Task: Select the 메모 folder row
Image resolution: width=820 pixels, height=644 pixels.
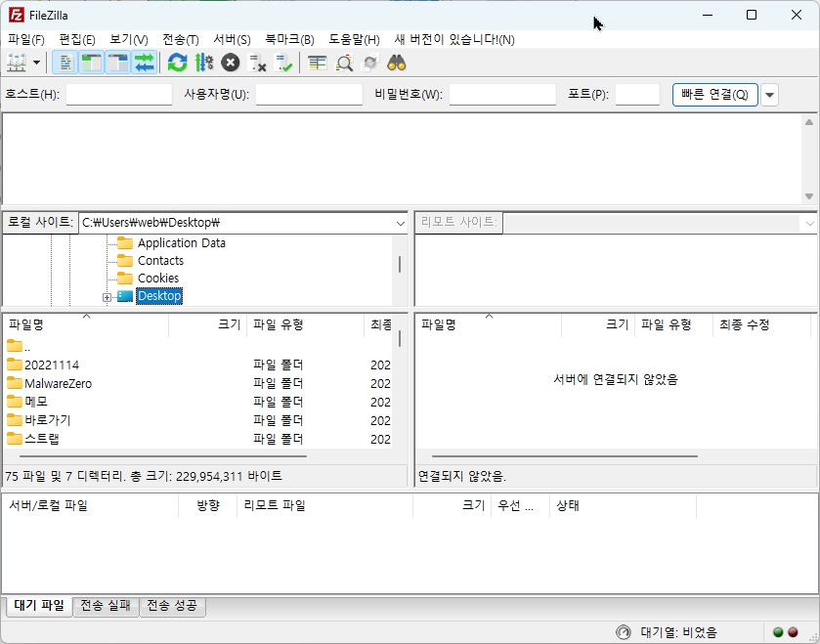Action: tap(198, 402)
